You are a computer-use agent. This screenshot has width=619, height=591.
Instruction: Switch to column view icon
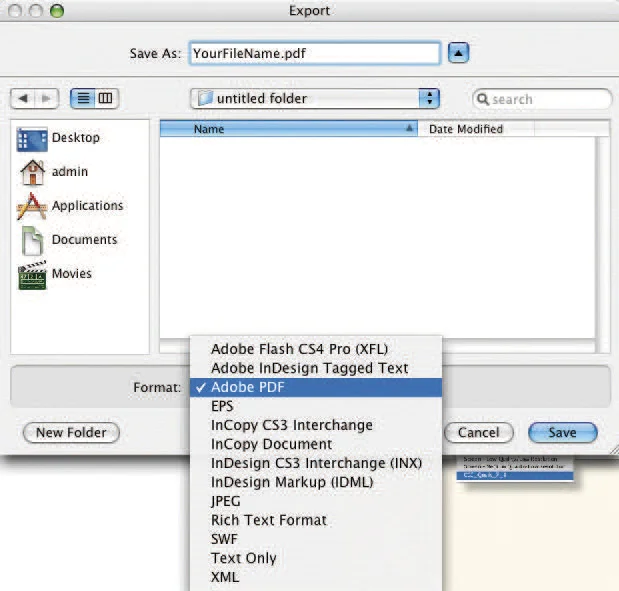coord(106,98)
